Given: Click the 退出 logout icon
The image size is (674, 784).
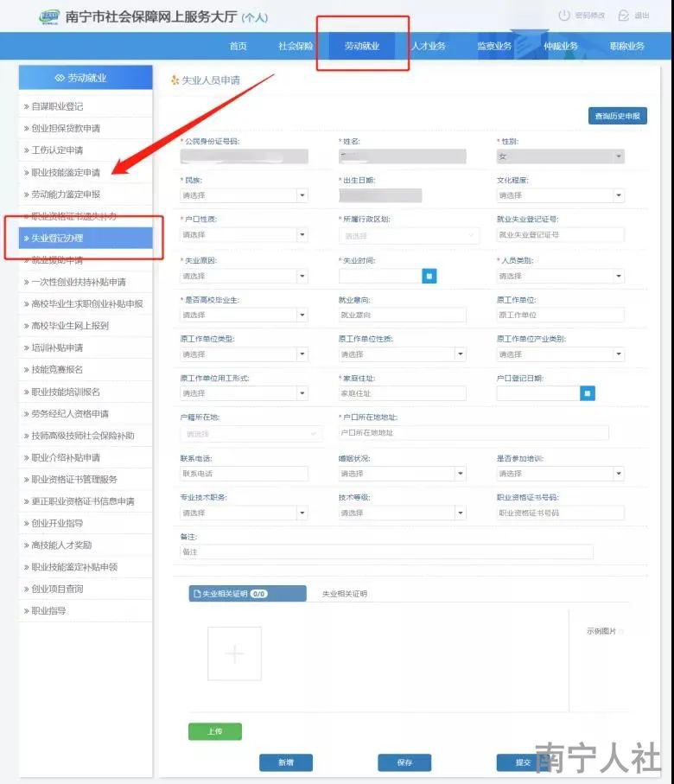Looking at the screenshot, I should tap(623, 16).
